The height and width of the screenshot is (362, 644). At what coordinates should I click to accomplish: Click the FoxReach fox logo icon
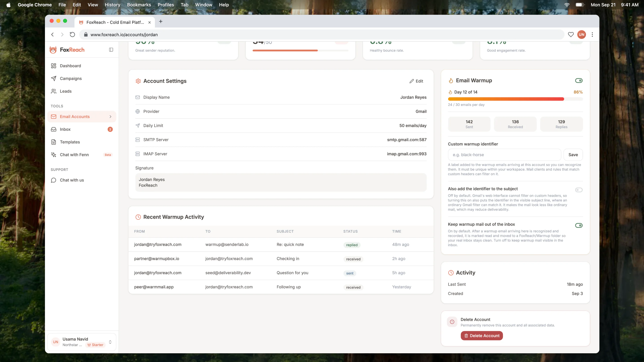pos(53,50)
